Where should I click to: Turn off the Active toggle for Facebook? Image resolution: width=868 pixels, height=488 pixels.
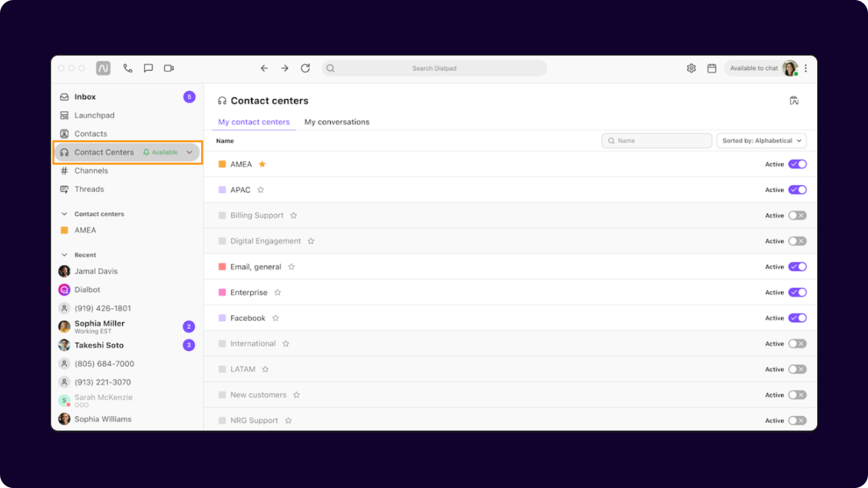pos(797,318)
